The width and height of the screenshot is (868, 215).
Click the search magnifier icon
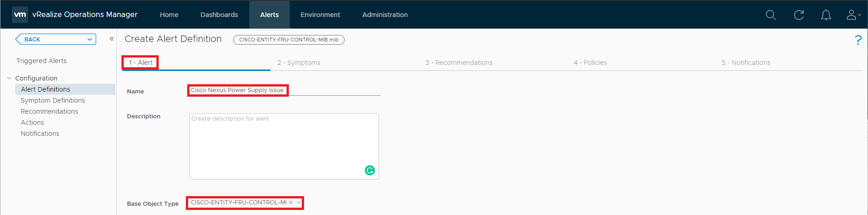point(770,15)
